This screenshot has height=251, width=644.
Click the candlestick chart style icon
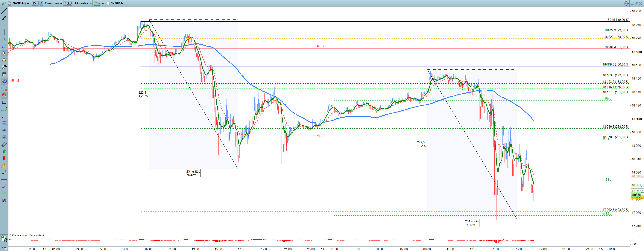tap(3, 3)
